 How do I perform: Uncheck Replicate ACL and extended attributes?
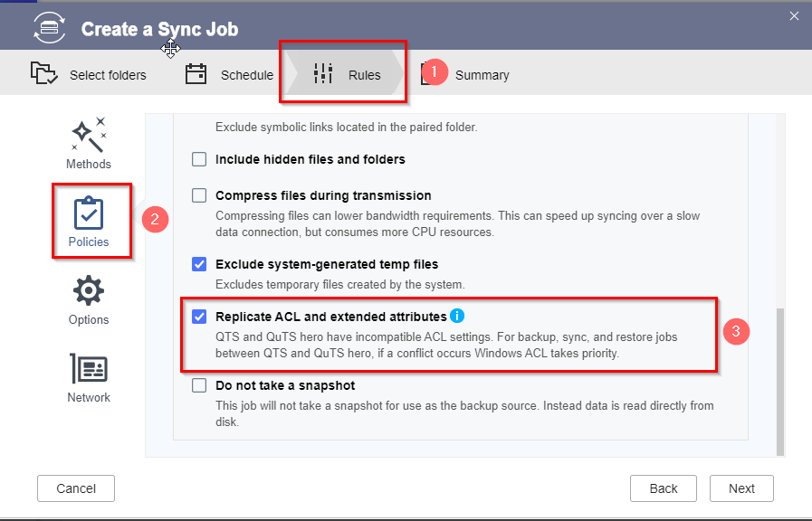[198, 316]
